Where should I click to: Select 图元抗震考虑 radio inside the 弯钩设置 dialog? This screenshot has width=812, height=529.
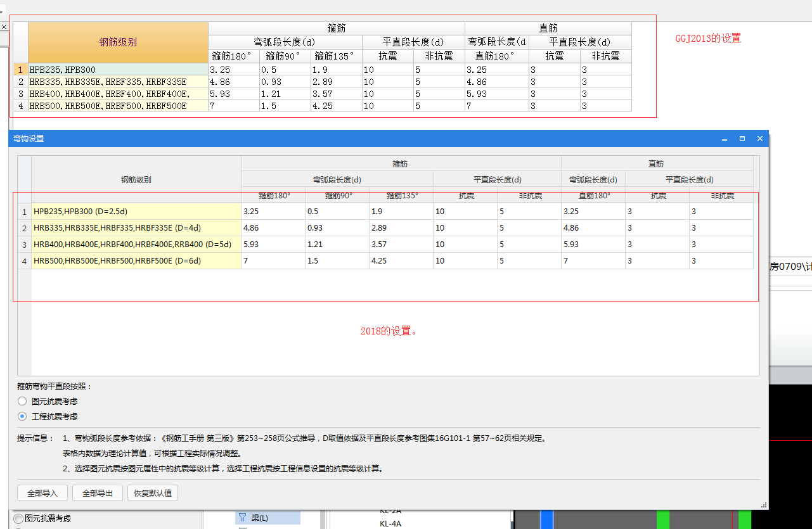coord(22,401)
